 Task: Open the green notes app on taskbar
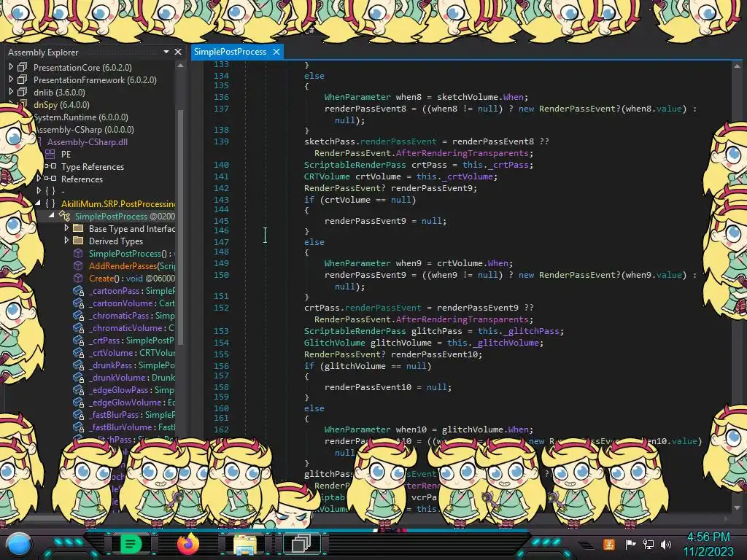[x=131, y=543]
